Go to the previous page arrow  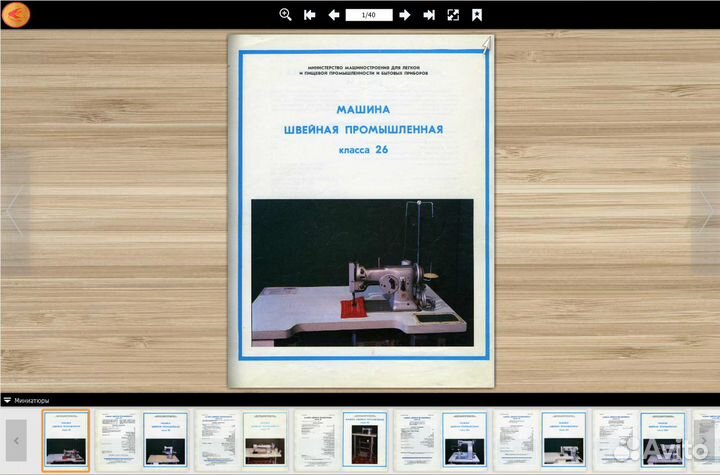coord(333,15)
